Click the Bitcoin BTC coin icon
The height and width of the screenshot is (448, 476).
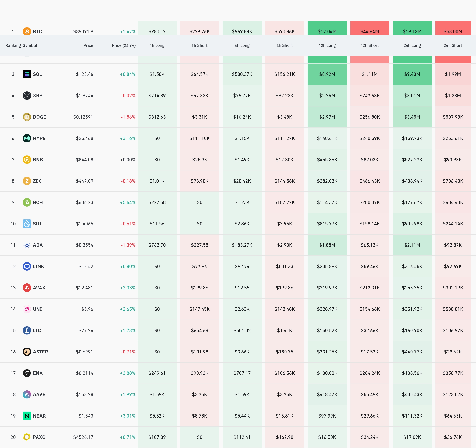(x=27, y=31)
